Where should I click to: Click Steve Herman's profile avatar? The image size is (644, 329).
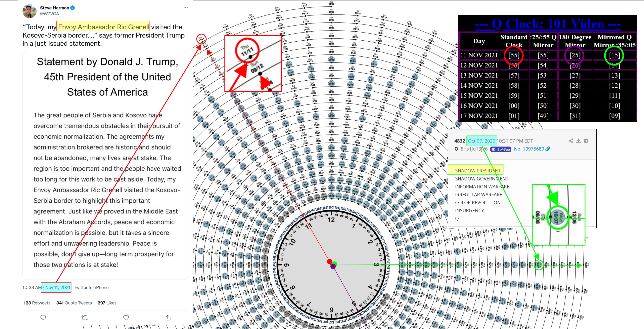point(30,11)
